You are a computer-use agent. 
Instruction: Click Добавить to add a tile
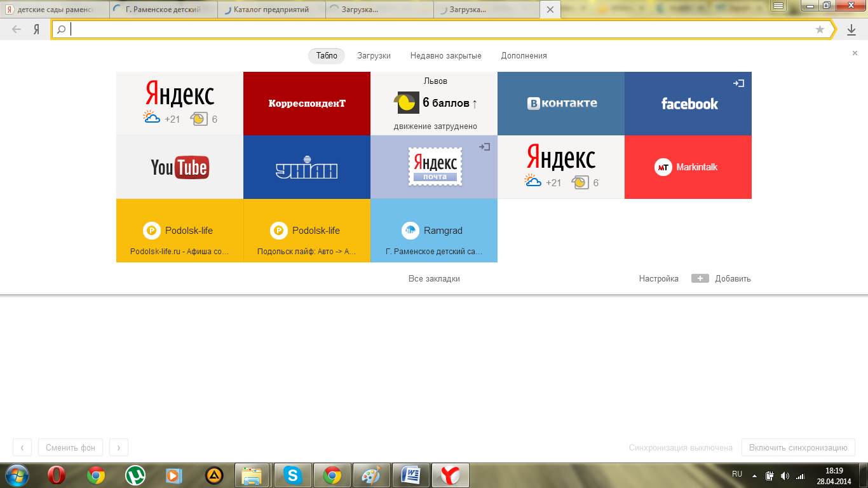tap(733, 279)
